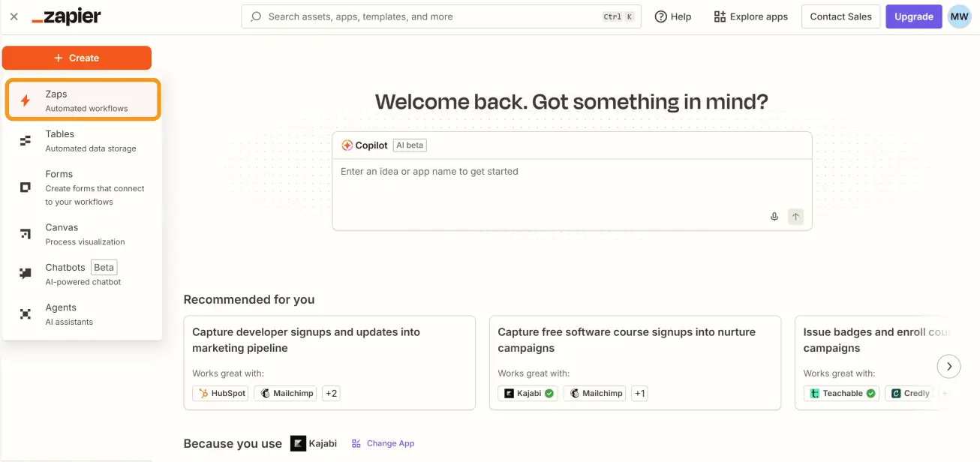Click the Chatbots icon in sidebar

click(26, 274)
